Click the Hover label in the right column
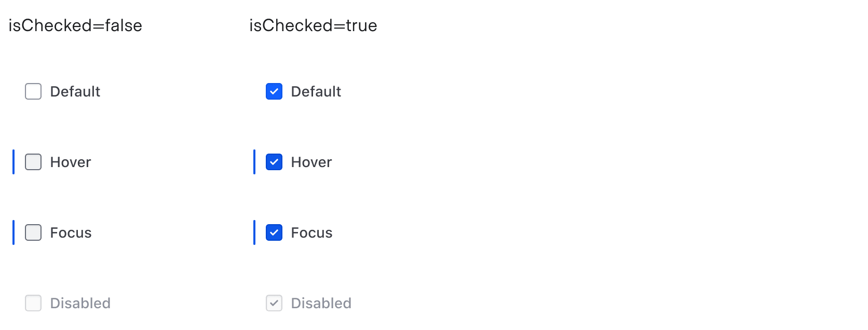868x330 pixels. (311, 162)
